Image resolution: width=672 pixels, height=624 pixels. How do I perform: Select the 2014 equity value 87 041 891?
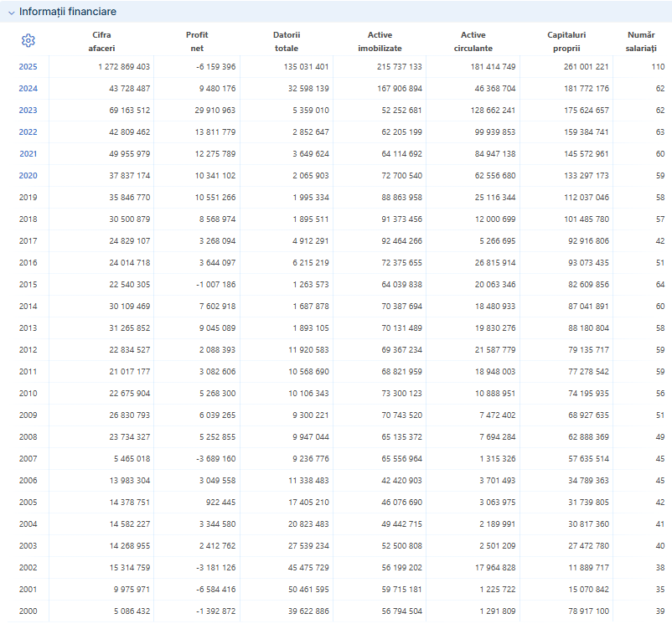588,307
